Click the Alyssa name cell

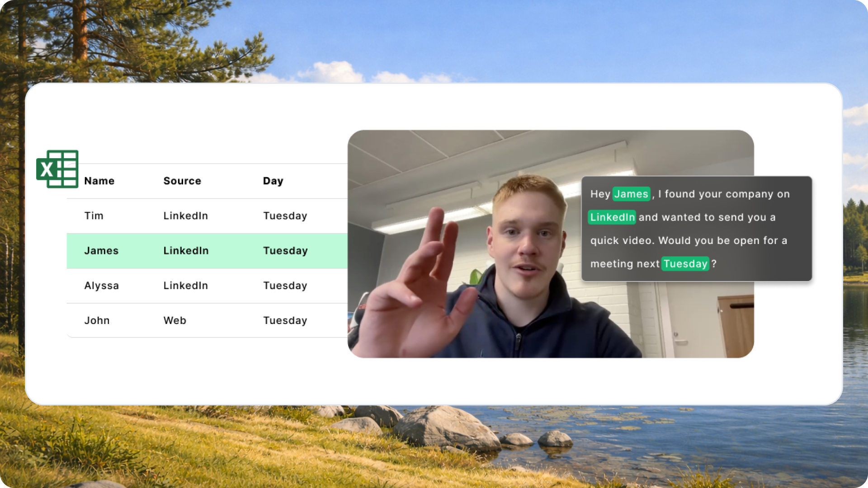click(x=101, y=286)
